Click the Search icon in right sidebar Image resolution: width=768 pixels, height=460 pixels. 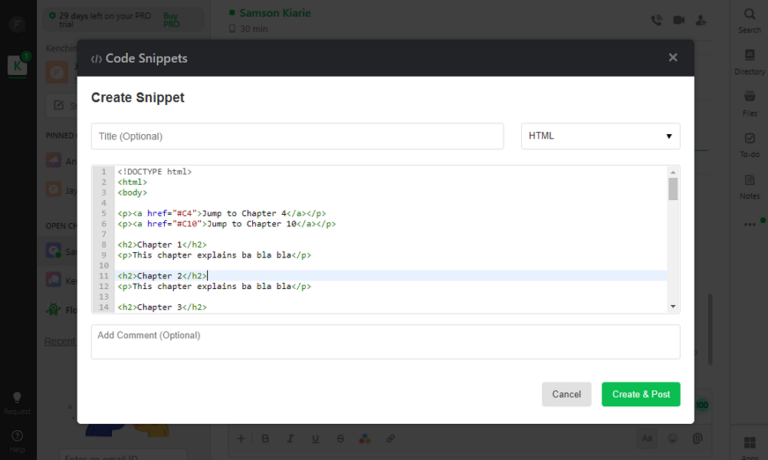749,18
